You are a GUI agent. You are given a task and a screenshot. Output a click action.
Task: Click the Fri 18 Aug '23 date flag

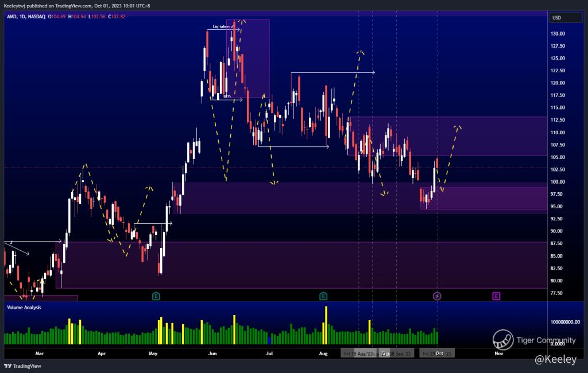pyautogui.click(x=358, y=354)
